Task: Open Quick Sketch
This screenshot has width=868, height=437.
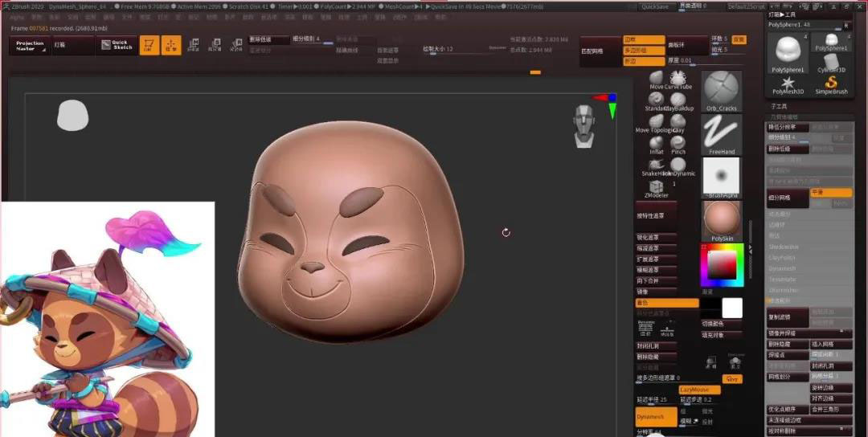Action: coord(117,45)
